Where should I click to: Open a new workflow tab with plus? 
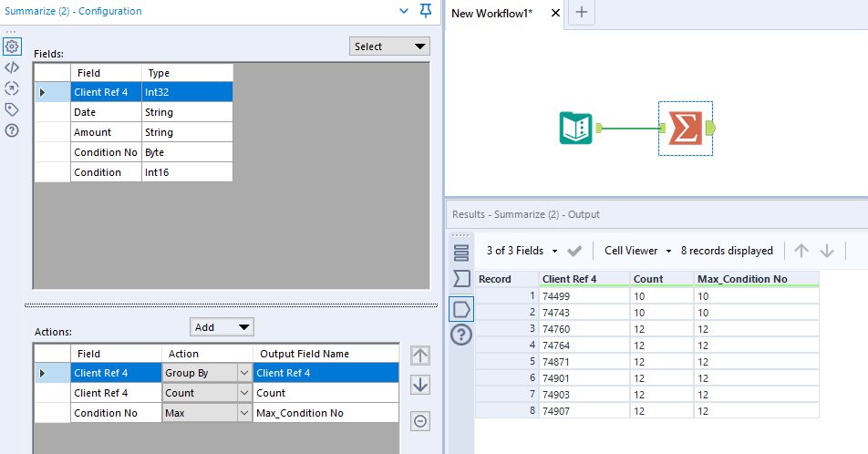click(582, 13)
